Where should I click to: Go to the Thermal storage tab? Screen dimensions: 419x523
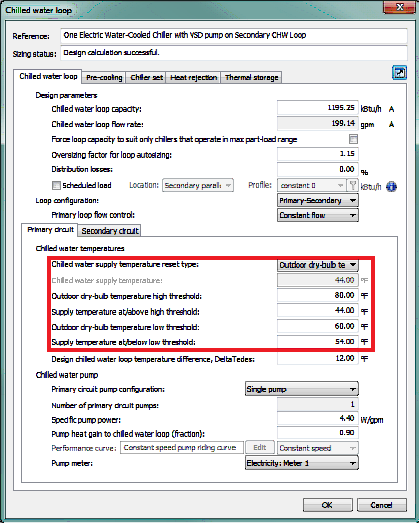[252, 77]
